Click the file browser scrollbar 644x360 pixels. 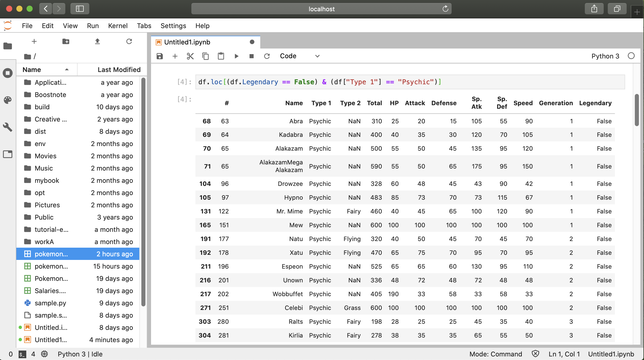pos(143,191)
